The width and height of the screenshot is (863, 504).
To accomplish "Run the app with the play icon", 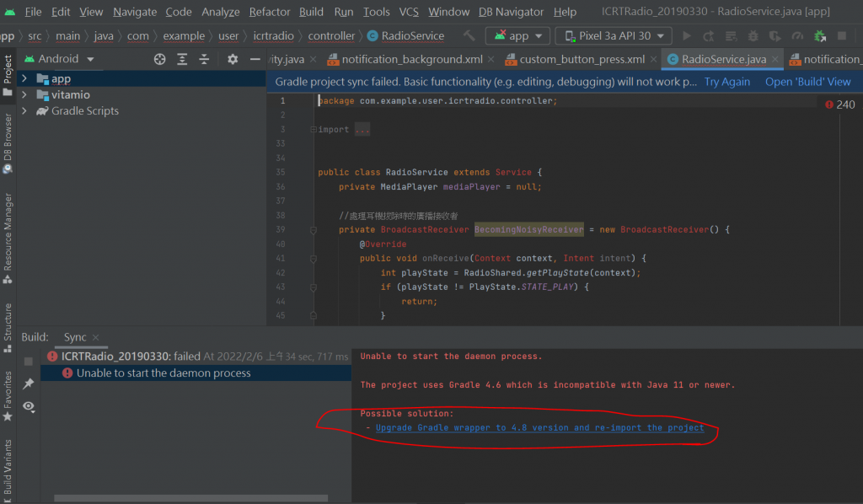I will pyautogui.click(x=687, y=35).
